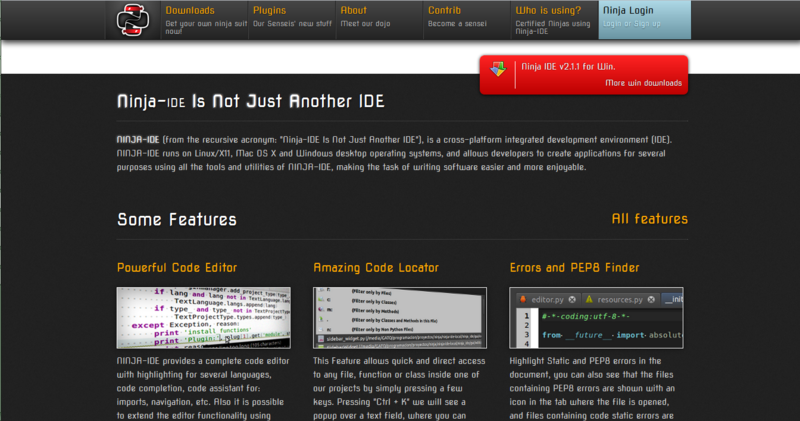Click the 'Our Senseis' new stuff' subtitle
Viewport: 800px width, 421px height.
click(292, 23)
